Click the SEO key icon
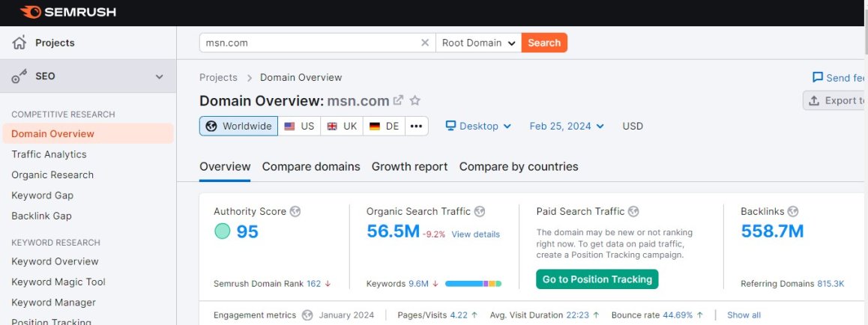 (x=19, y=76)
